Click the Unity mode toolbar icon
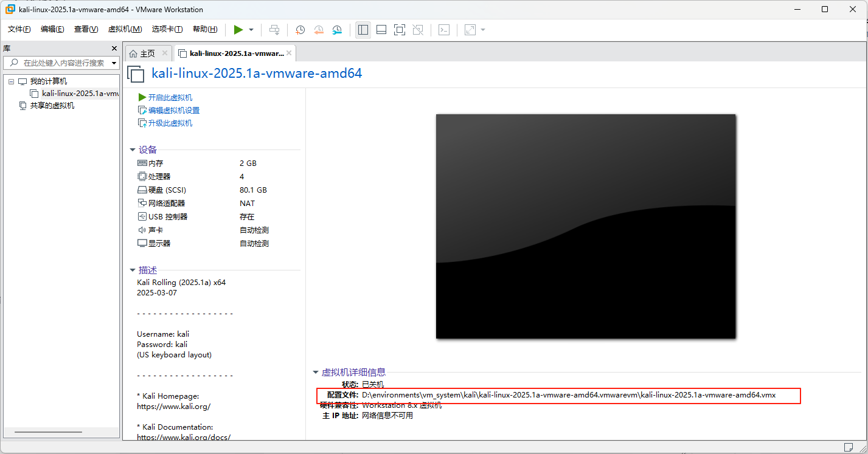 (418, 30)
